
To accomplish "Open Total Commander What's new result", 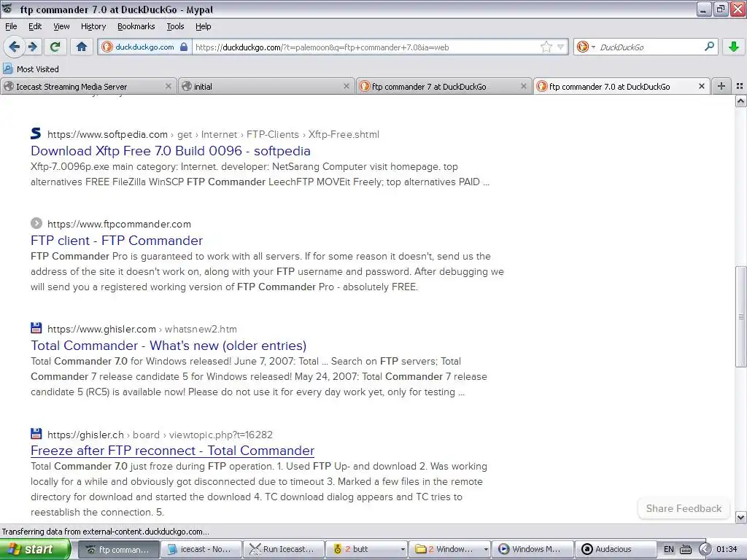I will [169, 346].
